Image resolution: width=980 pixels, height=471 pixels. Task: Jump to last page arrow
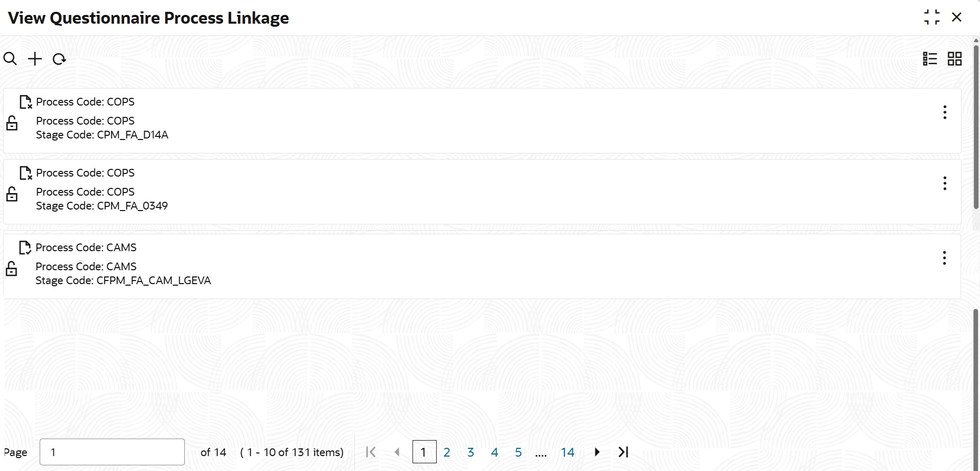[623, 452]
